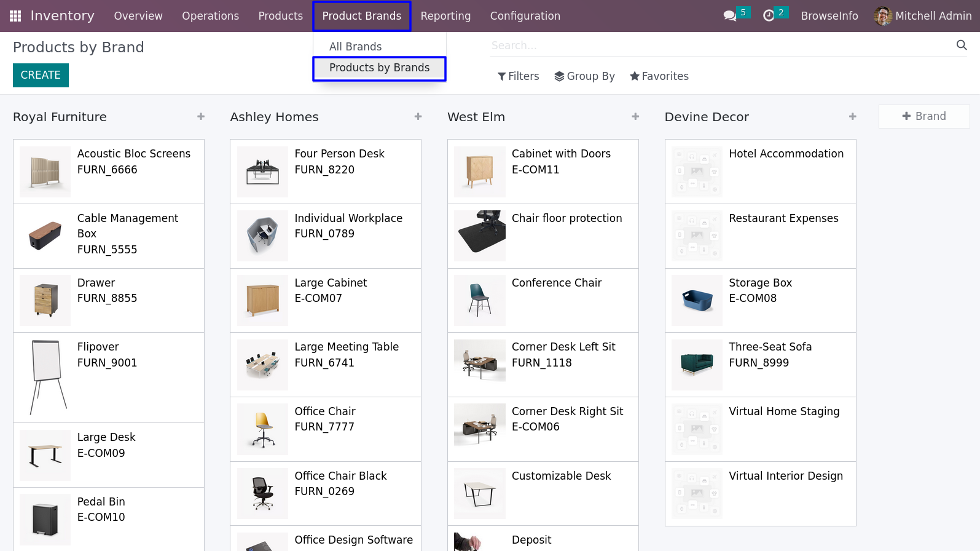This screenshot has width=980, height=551.
Task: Open Mitchell Admin user menu
Action: pos(923,16)
